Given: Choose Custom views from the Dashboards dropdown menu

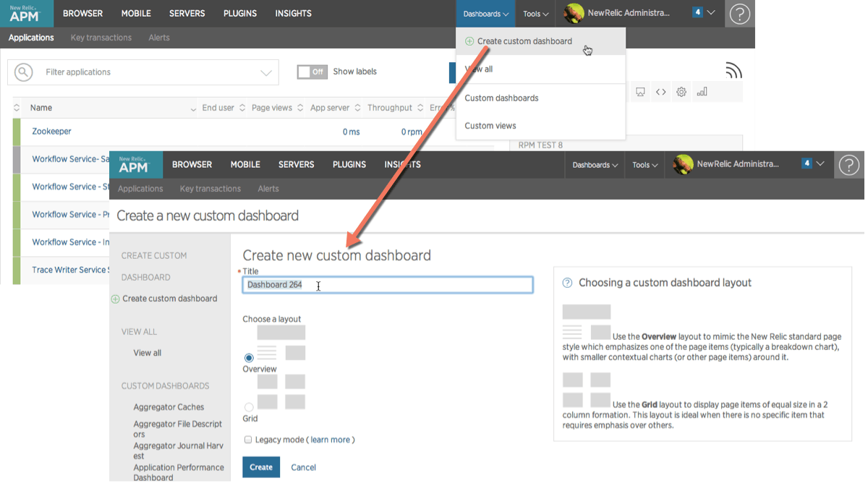Looking at the screenshot, I should click(541, 126).
